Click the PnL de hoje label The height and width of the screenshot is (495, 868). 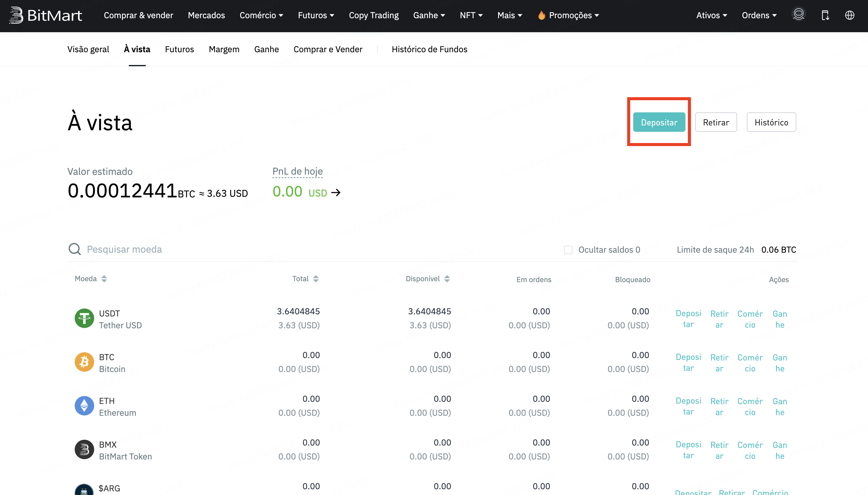click(298, 171)
